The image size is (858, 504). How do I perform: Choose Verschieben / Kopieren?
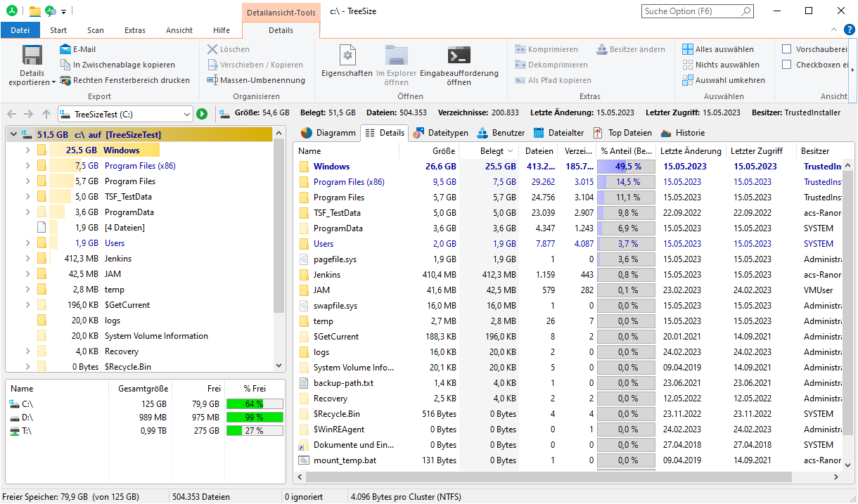(x=255, y=65)
